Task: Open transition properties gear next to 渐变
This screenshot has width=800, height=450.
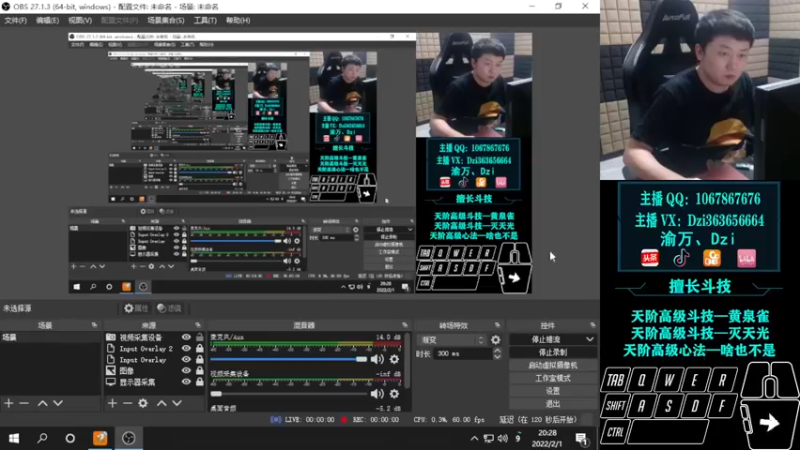Action: [x=495, y=340]
